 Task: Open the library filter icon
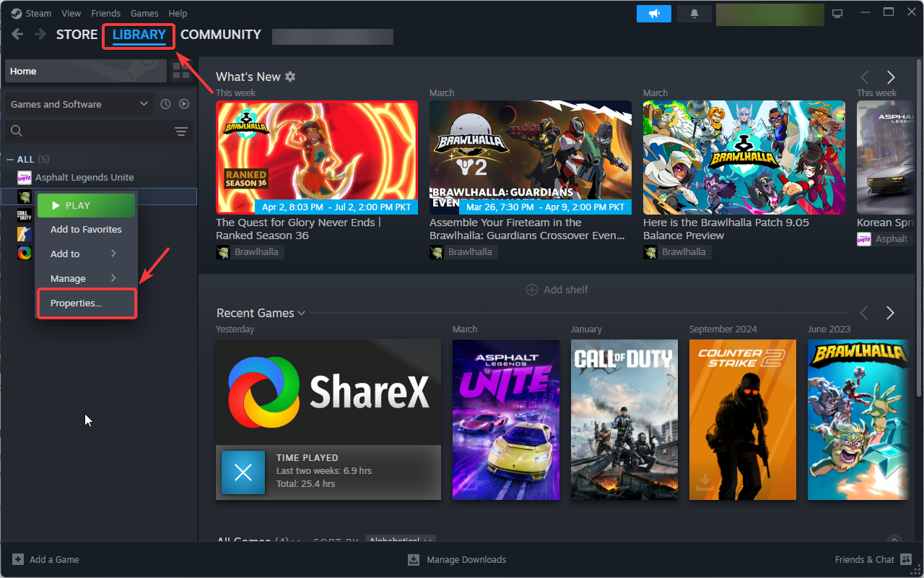[180, 131]
